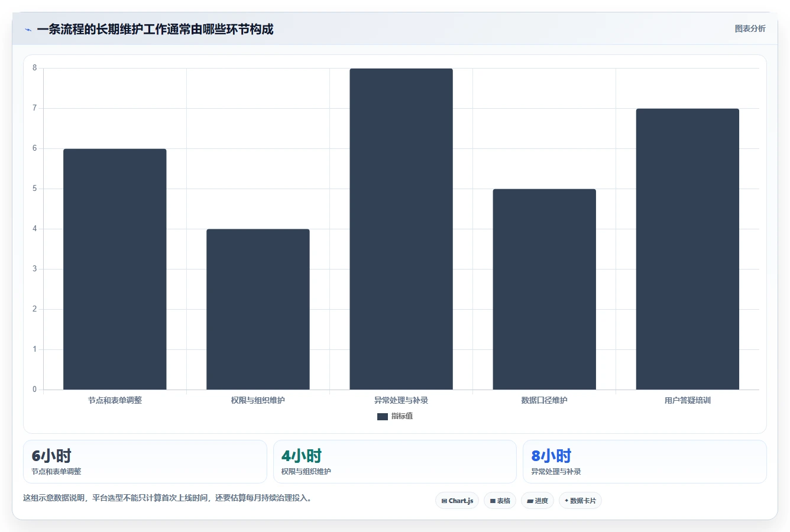Click the 异常处理与补录 axis label

401,400
